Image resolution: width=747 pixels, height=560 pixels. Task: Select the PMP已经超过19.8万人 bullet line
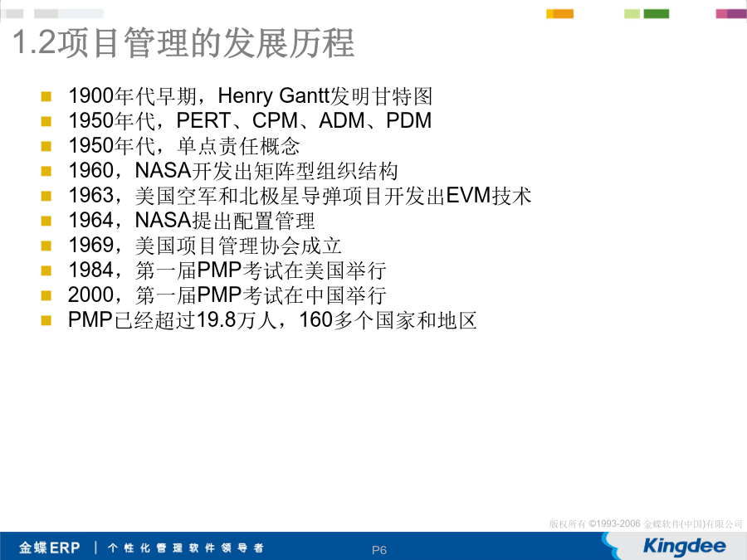tap(272, 320)
